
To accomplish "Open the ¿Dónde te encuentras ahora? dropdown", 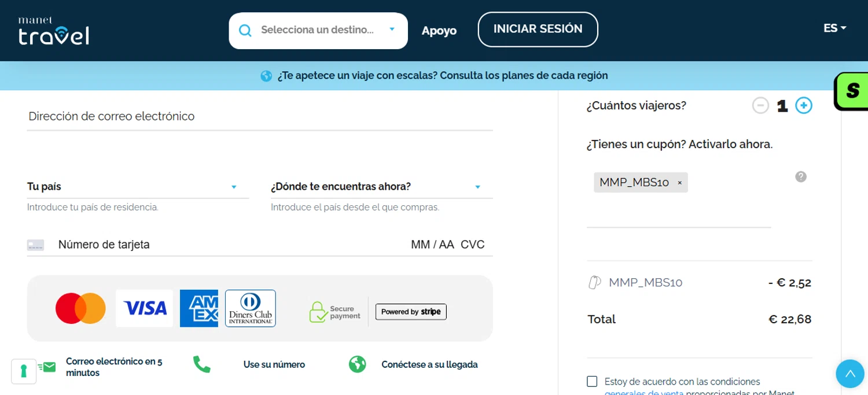I will [381, 187].
